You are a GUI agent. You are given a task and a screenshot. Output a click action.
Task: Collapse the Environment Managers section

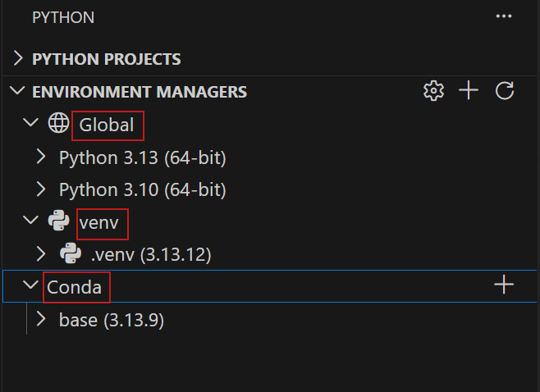click(18, 91)
